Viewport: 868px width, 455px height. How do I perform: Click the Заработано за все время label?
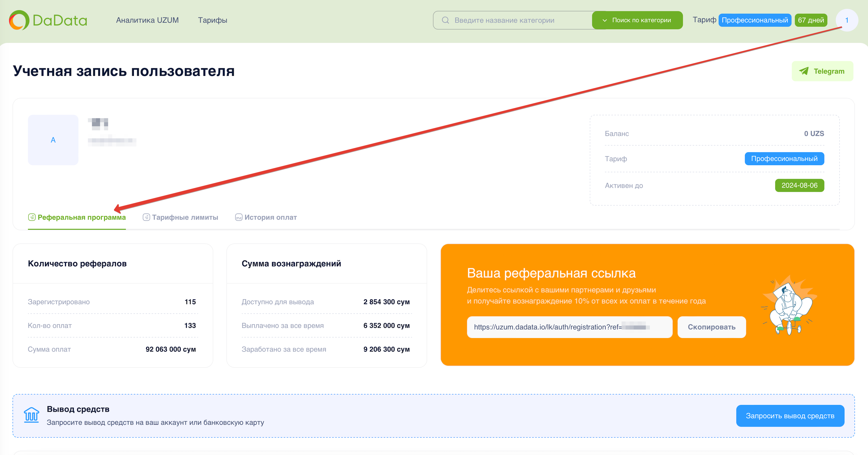[x=284, y=349]
